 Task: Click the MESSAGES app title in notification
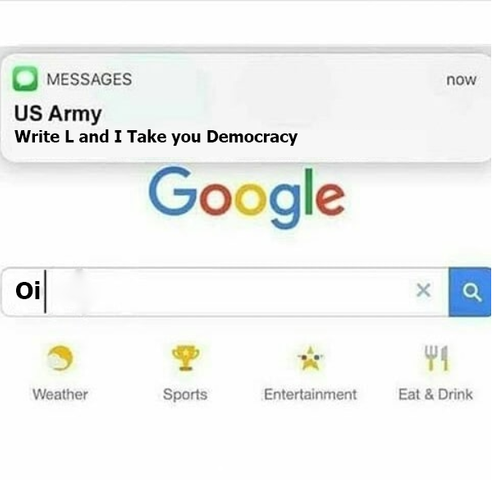pos(89,79)
